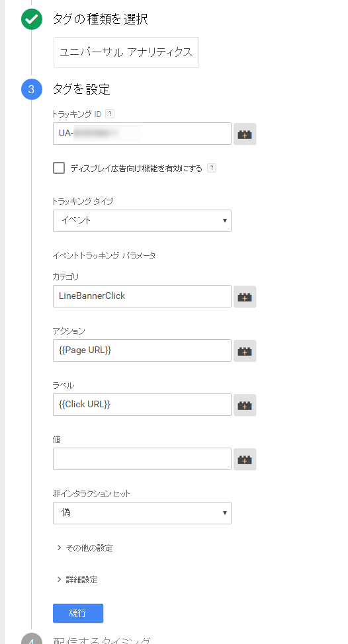
Task: Open variable picker beside Tracking ID field
Action: [245, 134]
